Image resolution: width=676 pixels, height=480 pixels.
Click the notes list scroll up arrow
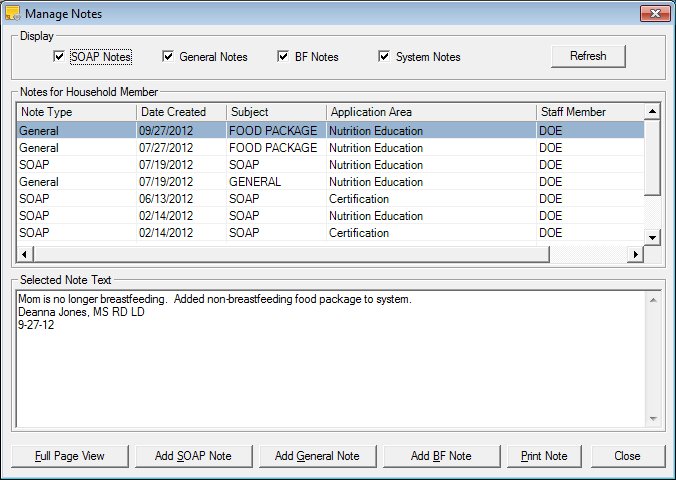[652, 112]
